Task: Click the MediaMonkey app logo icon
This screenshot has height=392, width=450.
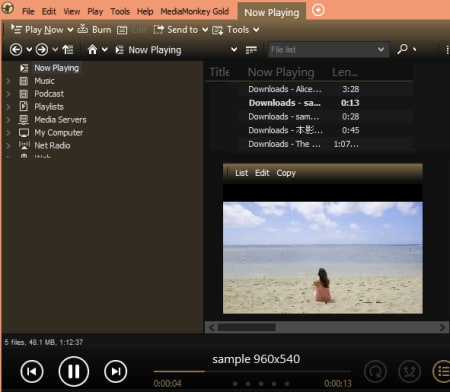Action: click(8, 7)
